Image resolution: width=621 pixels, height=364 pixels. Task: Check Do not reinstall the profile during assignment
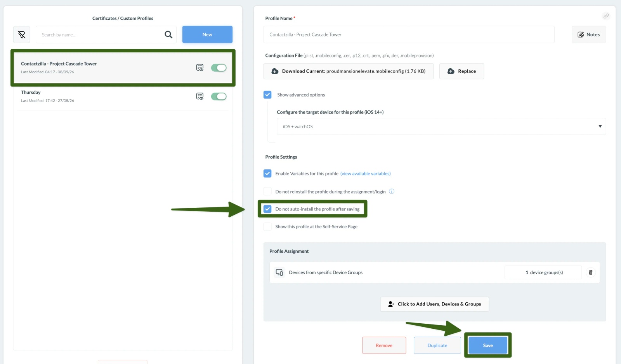coord(267,191)
